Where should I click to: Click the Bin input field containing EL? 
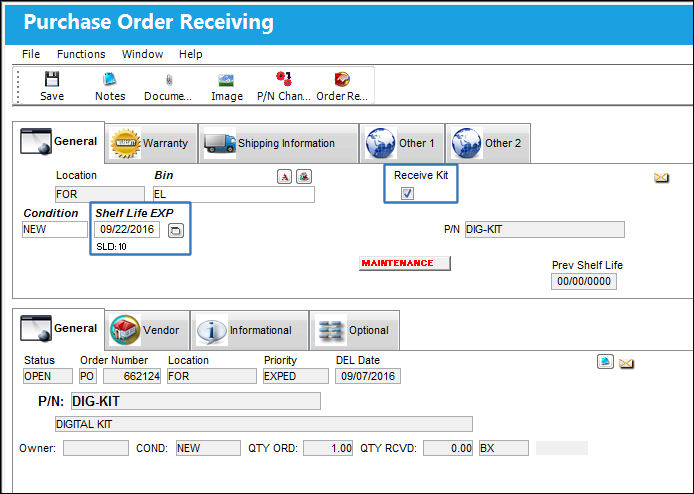pyautogui.click(x=234, y=194)
